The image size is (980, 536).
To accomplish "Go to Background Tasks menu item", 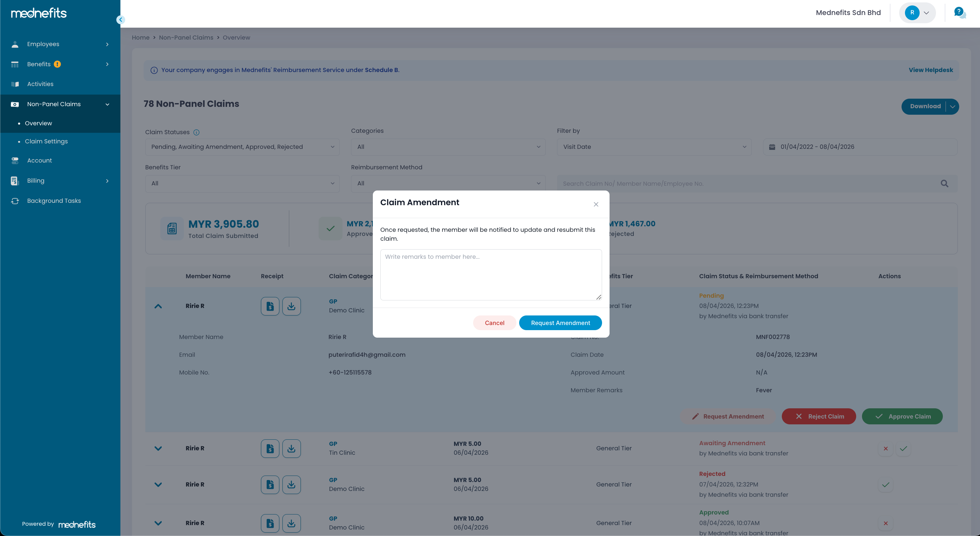I will tap(54, 201).
